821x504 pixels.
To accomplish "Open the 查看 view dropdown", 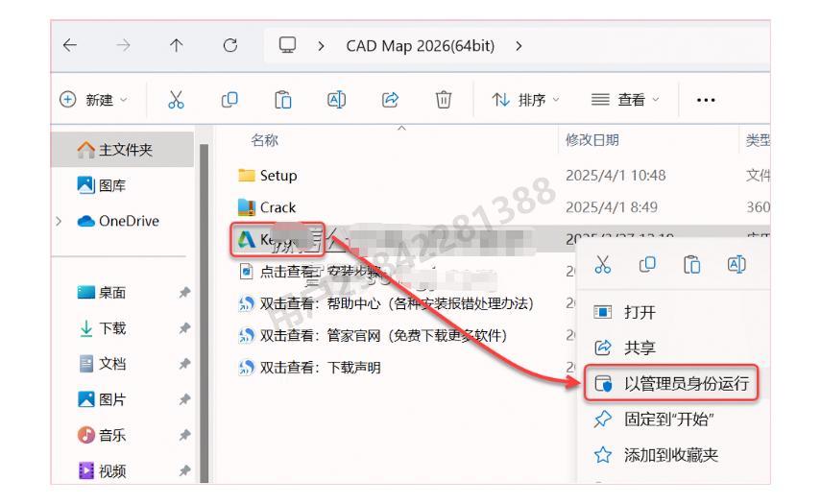I will [x=623, y=100].
